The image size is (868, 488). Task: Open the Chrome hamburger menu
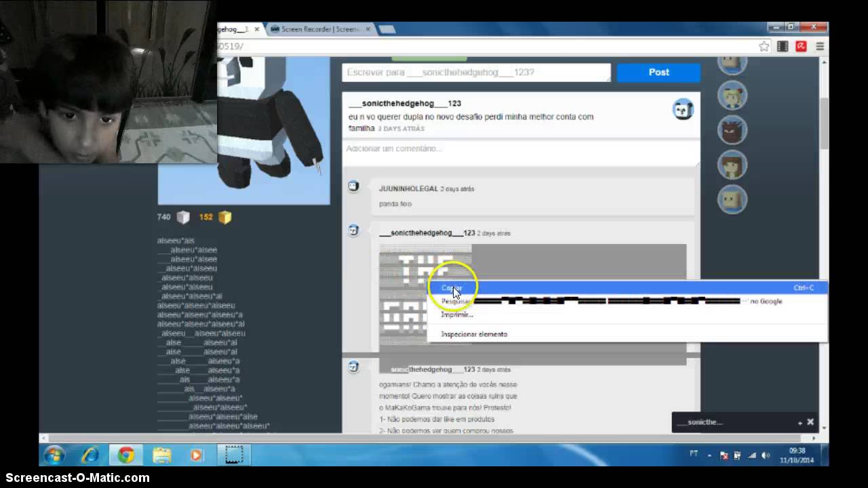pyautogui.click(x=820, y=46)
